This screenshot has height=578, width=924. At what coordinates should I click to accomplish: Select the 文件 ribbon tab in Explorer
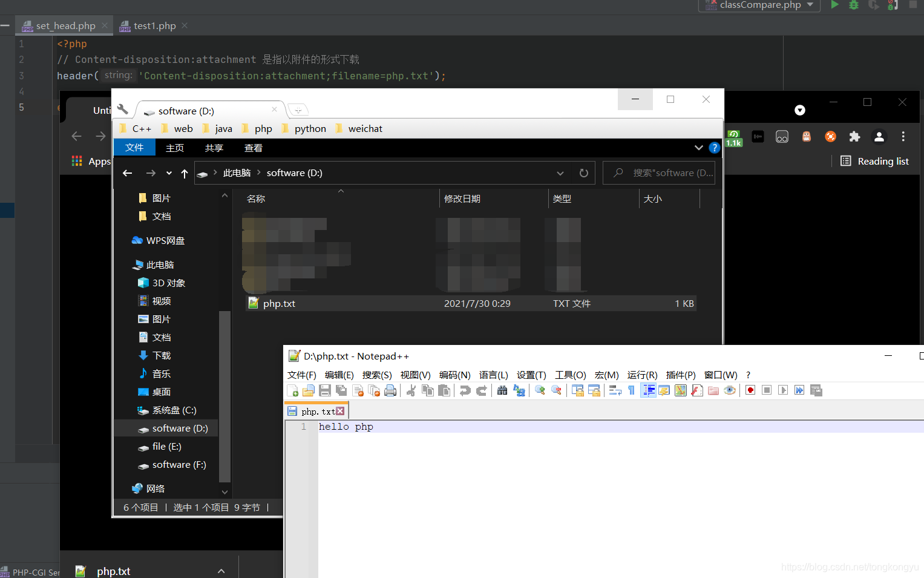click(134, 148)
